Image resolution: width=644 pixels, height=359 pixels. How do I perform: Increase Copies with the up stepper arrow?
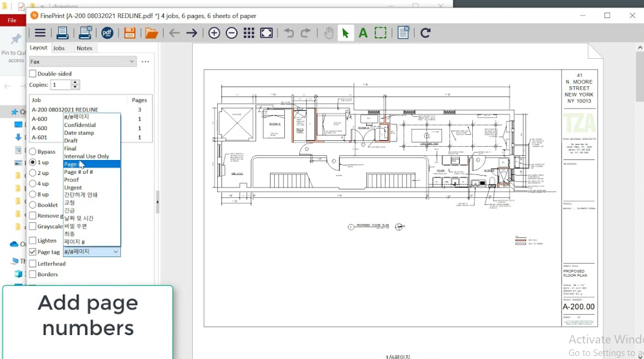pos(75,82)
